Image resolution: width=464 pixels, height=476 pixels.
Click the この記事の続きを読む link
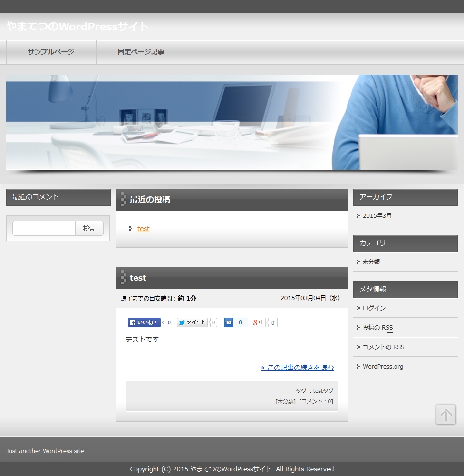(297, 368)
